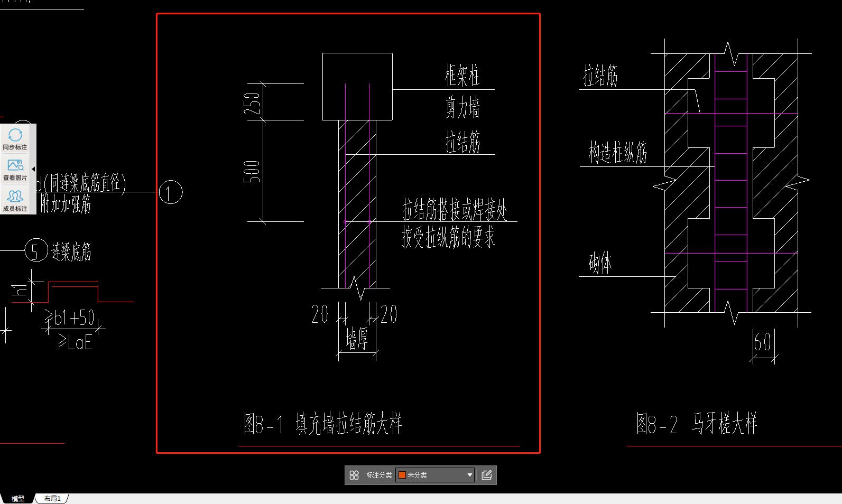Click the four-squares category icon
Viewport: 842px width, 504px height.
pyautogui.click(x=354, y=475)
